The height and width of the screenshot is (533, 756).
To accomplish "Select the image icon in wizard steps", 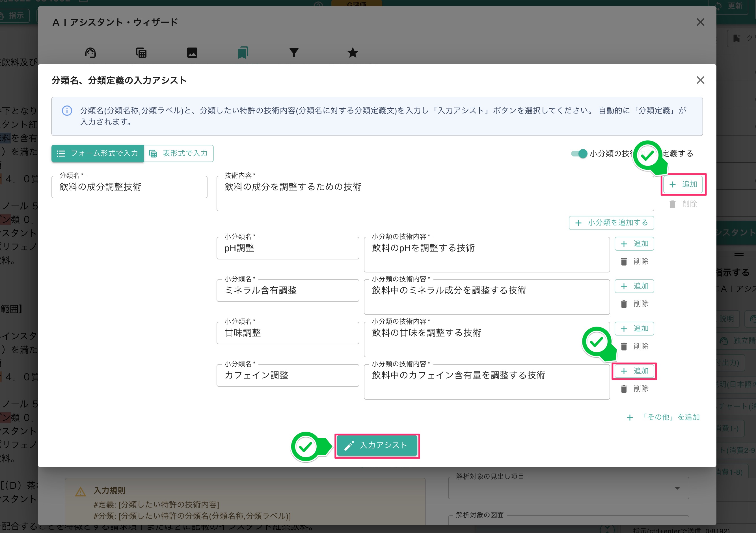I will (193, 53).
